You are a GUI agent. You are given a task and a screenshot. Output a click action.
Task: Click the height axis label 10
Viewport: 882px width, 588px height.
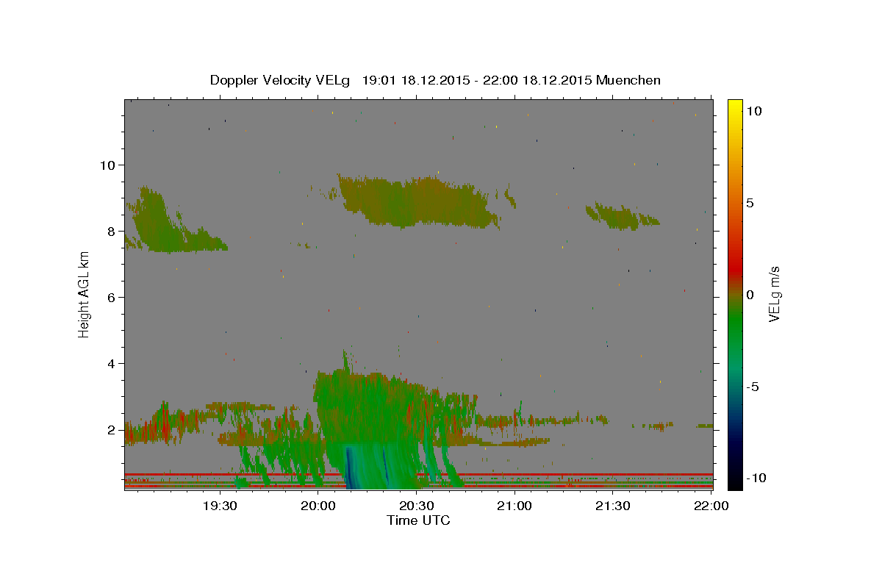point(107,165)
